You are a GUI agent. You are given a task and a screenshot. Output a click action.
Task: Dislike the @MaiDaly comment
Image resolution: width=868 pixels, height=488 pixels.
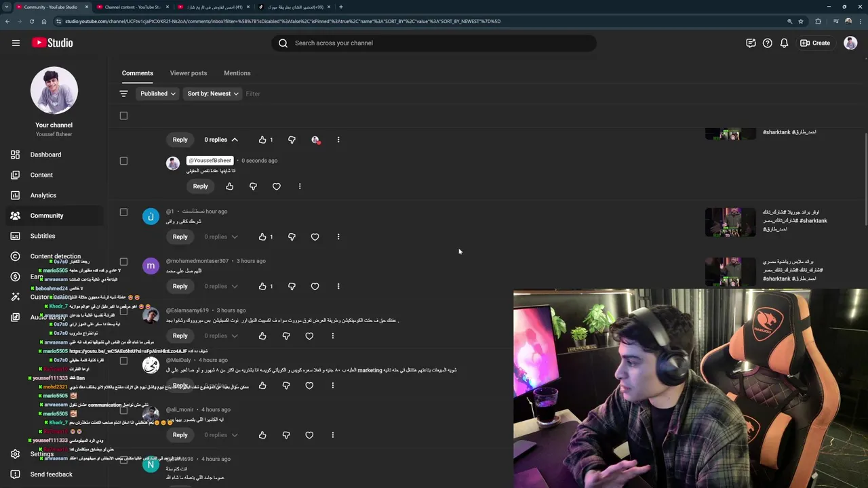285,386
